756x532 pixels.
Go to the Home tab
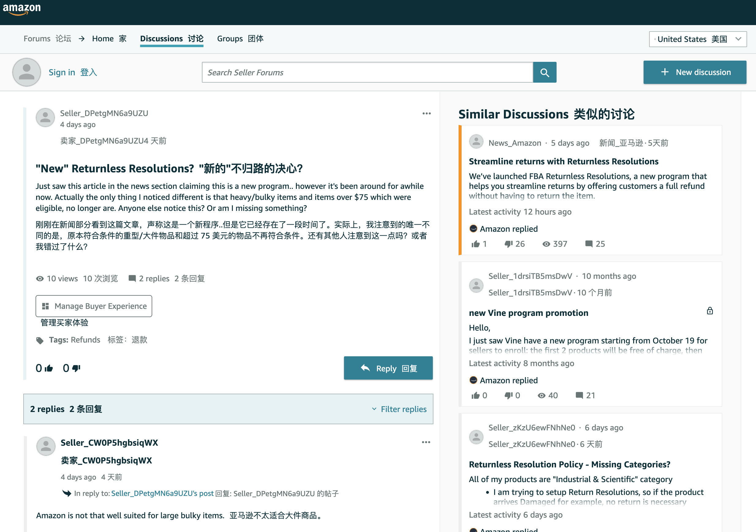point(109,39)
